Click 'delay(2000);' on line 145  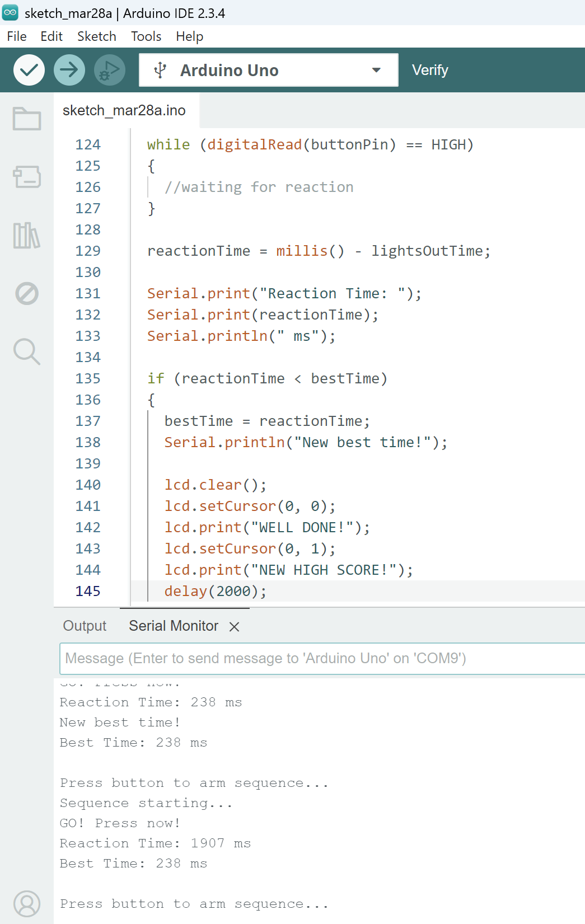(216, 591)
